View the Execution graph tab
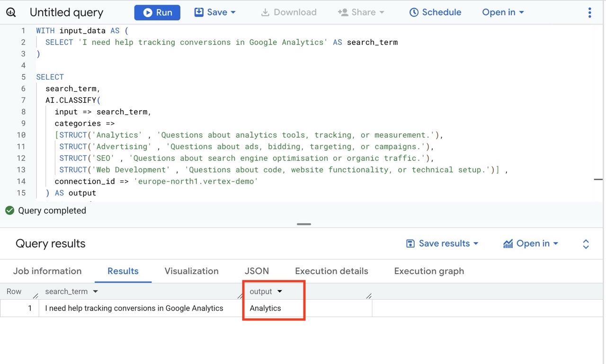606x364 pixels. (429, 271)
